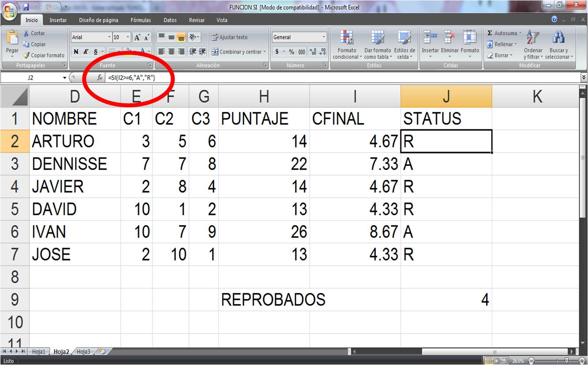Click the Pegar paste icon
The image size is (588, 365).
pos(12,40)
